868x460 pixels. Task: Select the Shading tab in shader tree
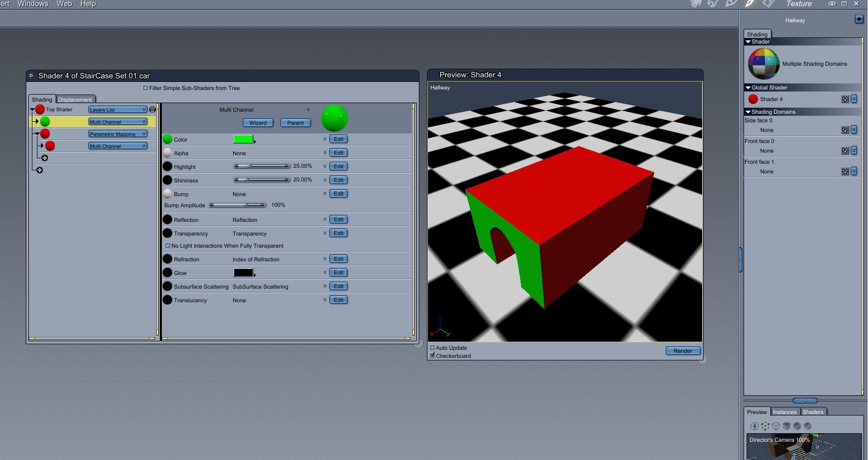click(42, 100)
